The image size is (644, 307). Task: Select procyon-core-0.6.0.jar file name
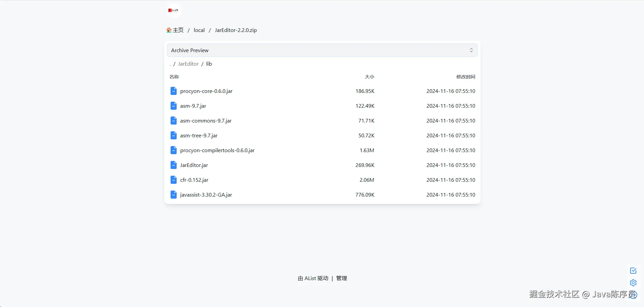pos(206,91)
